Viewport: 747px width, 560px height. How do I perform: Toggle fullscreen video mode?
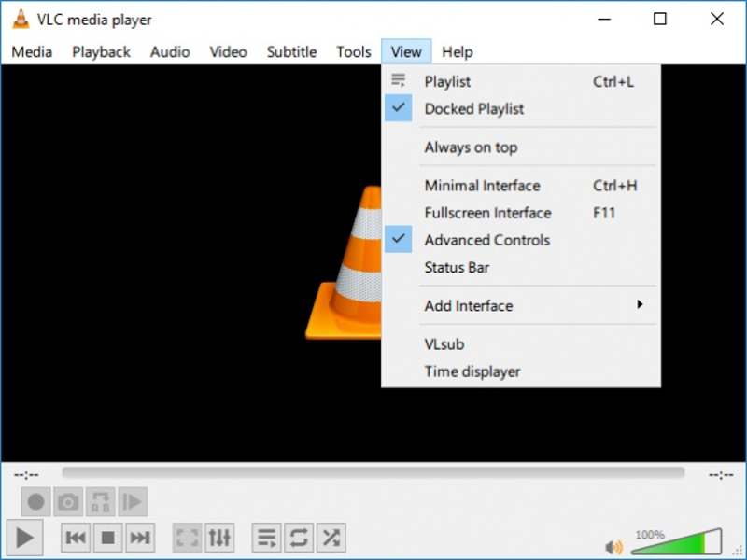click(x=187, y=537)
